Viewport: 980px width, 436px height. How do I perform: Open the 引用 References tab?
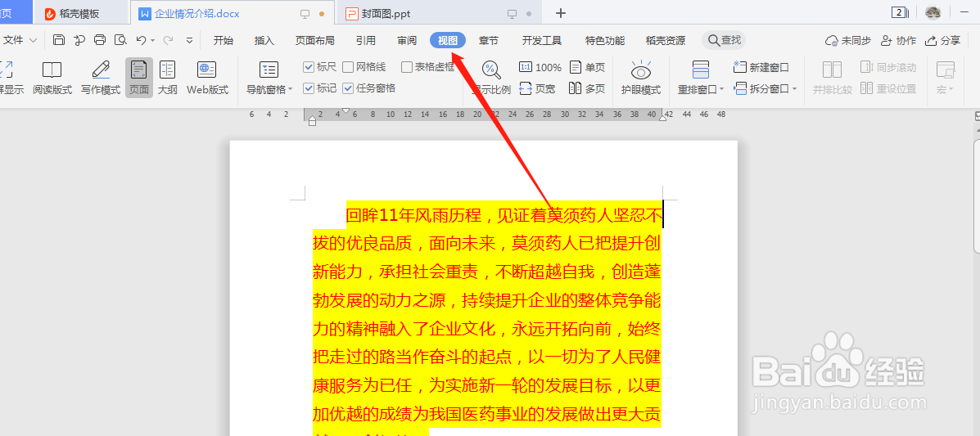pyautogui.click(x=366, y=41)
